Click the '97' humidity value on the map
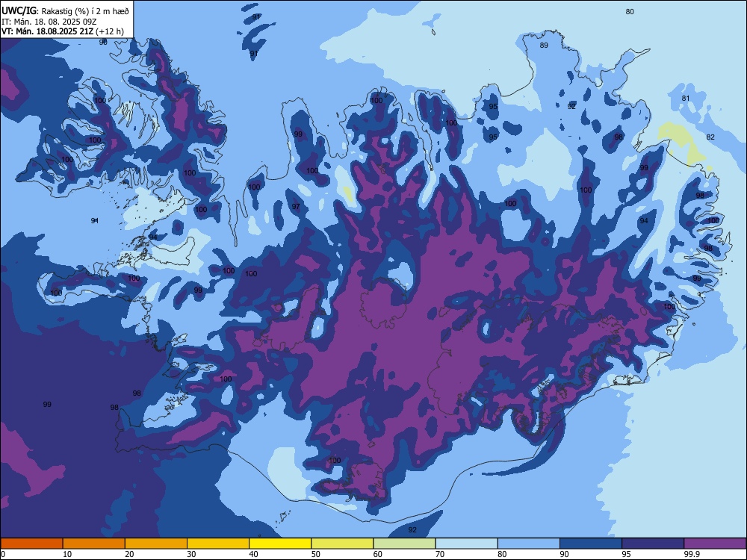 coord(296,206)
